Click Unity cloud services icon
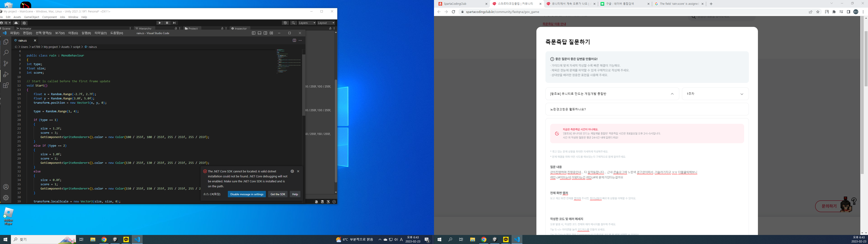 16,23
